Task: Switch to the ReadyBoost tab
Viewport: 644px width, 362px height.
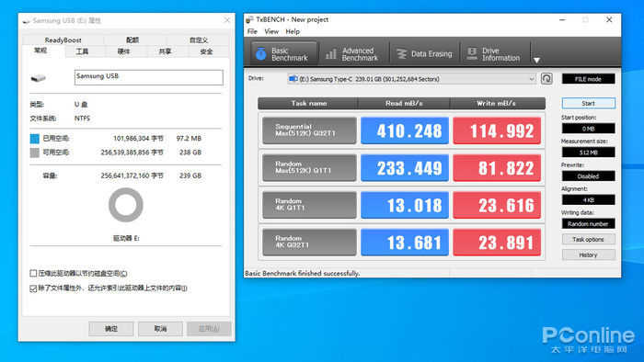Action: click(63, 40)
